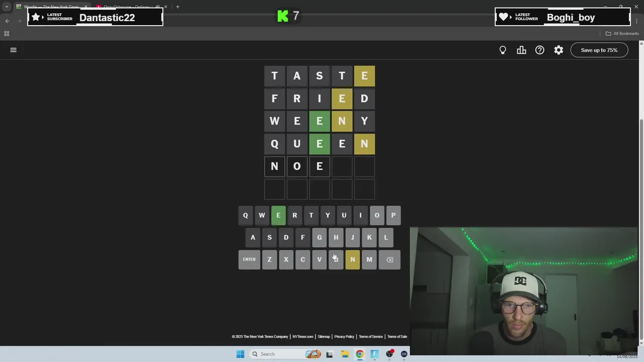The width and height of the screenshot is (644, 362).
Task: Click the backspace key on the Wordle keyboard
Action: point(389,259)
